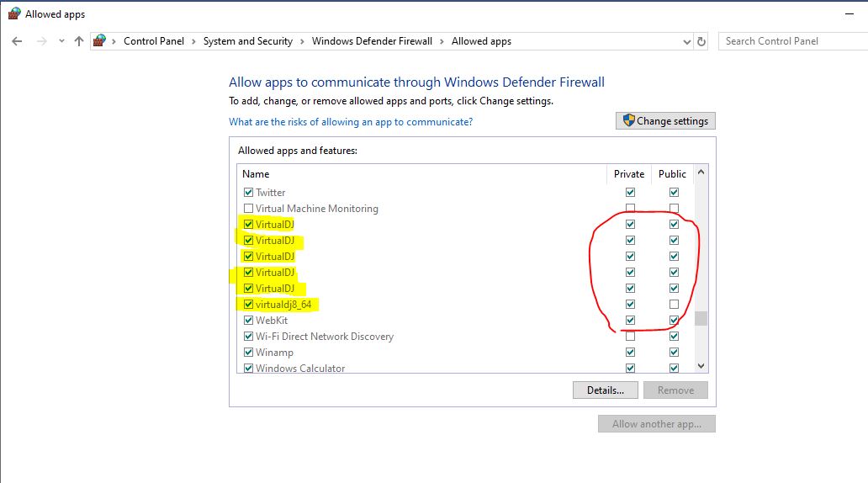Image resolution: width=868 pixels, height=483 pixels.
Task: Click the firewall icon in the title bar
Action: (x=14, y=13)
